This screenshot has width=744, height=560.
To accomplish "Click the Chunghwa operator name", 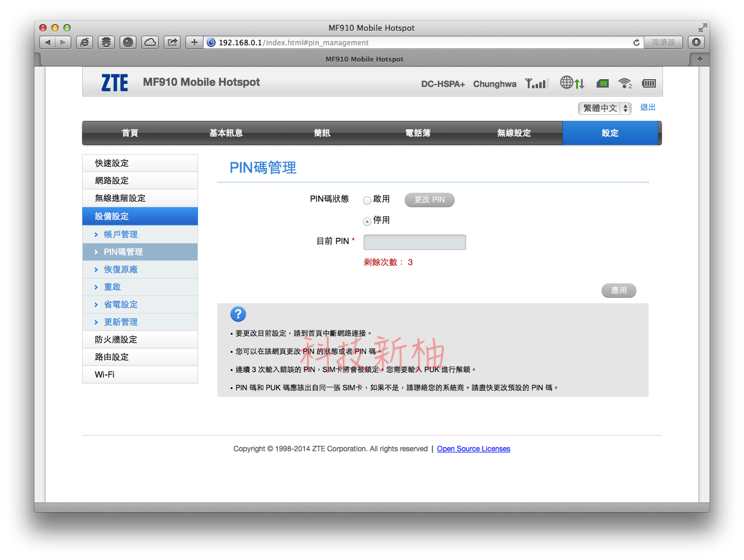I will 495,84.
